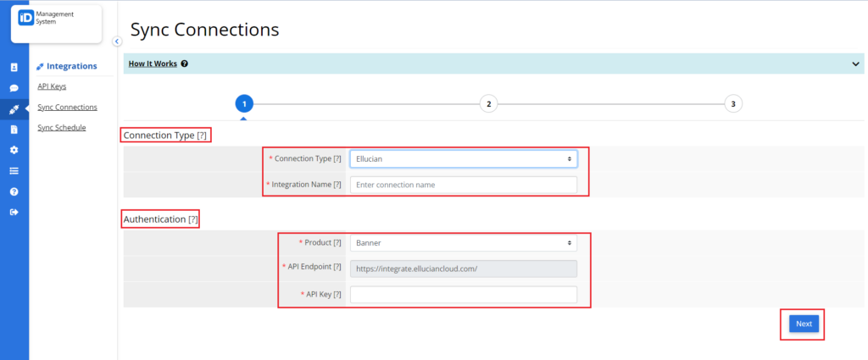Select the plug Integrations sidebar icon
868x360 pixels.
point(14,109)
